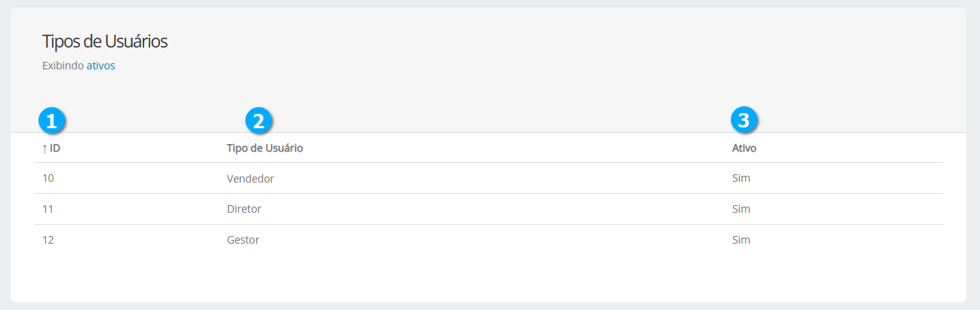Click the Vendedor user type entry
The width and height of the screenshot is (980, 310).
[250, 179]
